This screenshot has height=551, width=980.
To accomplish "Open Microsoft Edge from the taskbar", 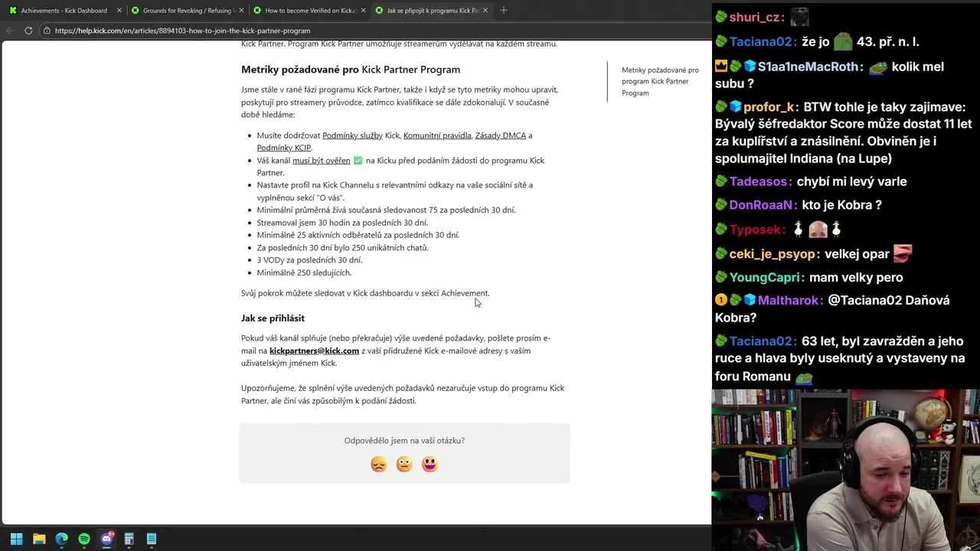I will pyautogui.click(x=62, y=539).
